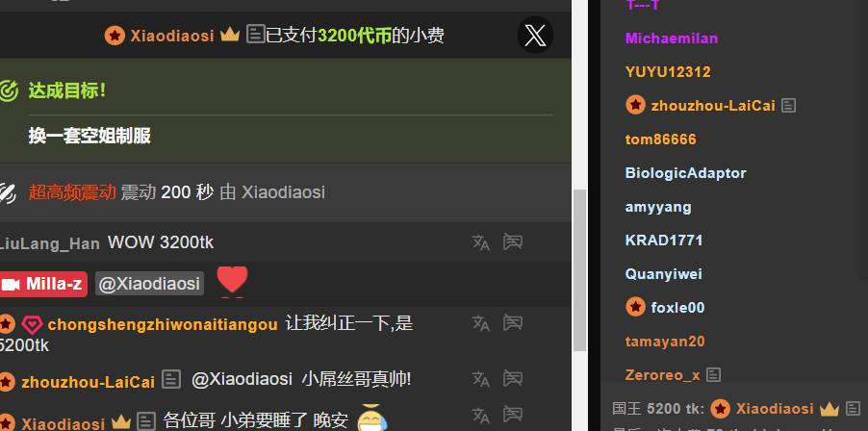This screenshot has width=868, height=431.
Task: Open chongshengzhiwonaitiangou's username in chat
Action: [163, 325]
